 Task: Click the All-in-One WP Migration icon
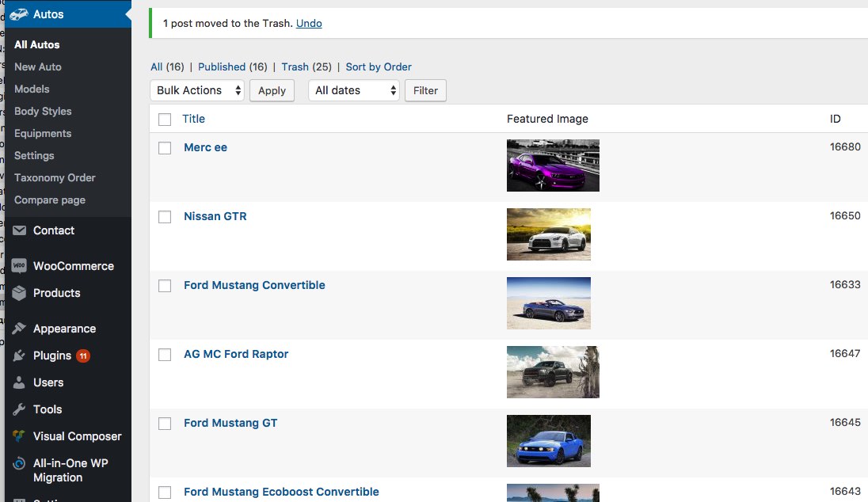[x=19, y=463]
